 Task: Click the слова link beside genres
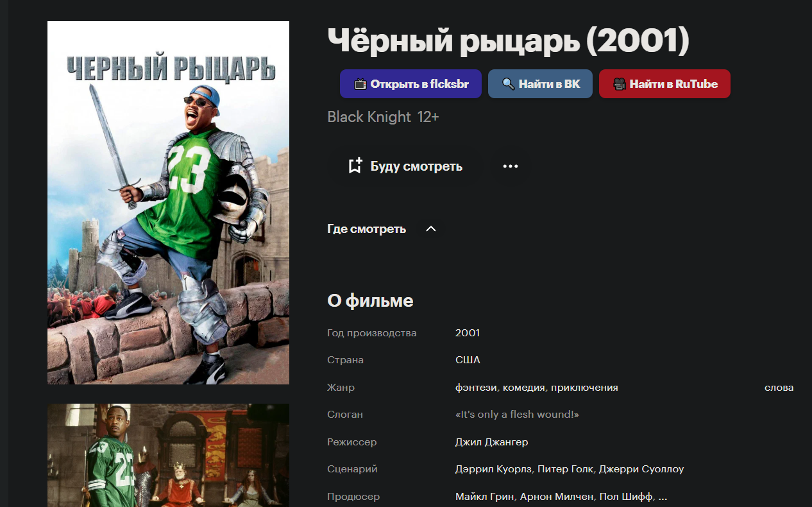[779, 388]
